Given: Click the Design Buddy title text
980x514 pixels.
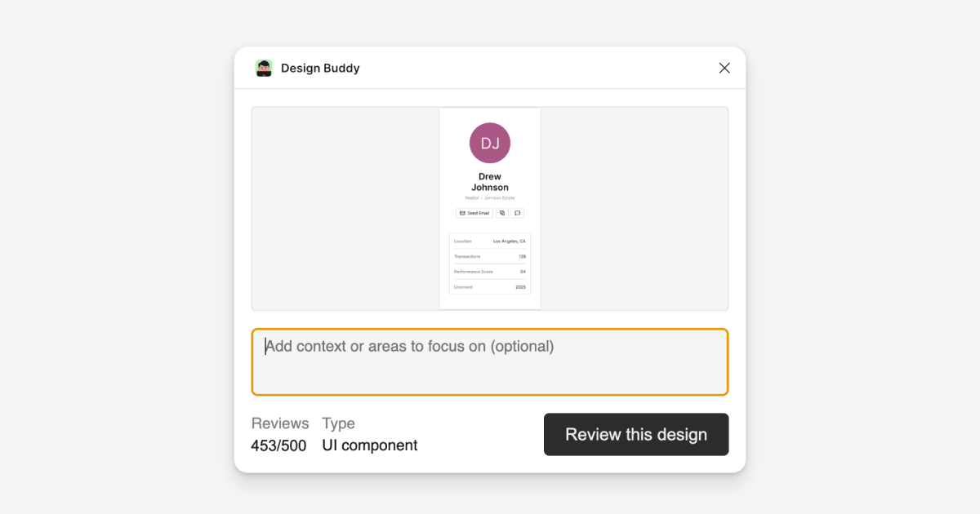Looking at the screenshot, I should click(x=319, y=68).
